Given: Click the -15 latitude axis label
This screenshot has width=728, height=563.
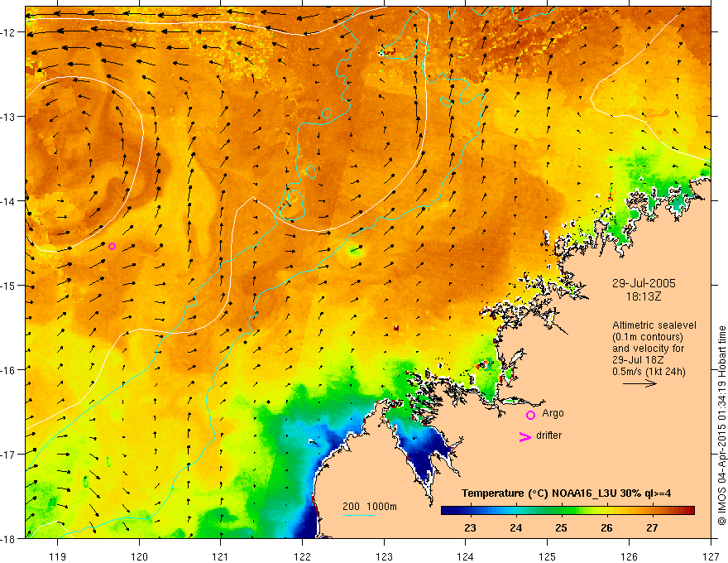Looking at the screenshot, I should 9,286.
